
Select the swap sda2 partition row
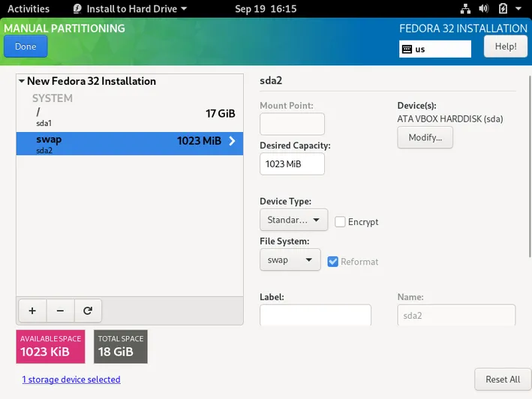(130, 144)
